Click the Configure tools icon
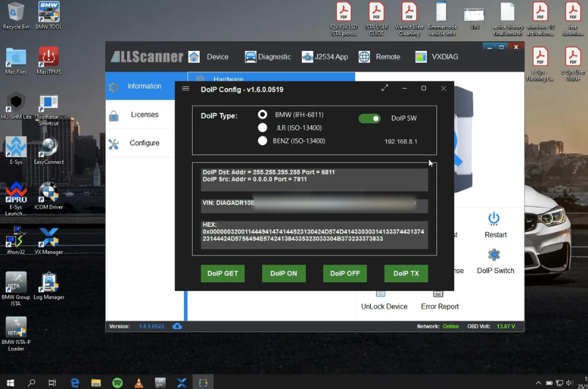Viewport: 588px width, 389px height. click(x=114, y=144)
